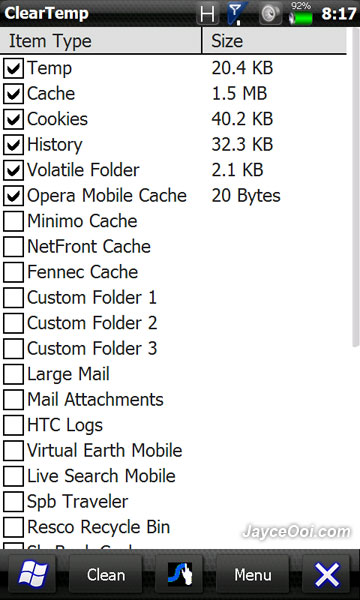This screenshot has height=600, width=360.
Task: Check the HTC Logs checkbox
Action: (x=13, y=425)
